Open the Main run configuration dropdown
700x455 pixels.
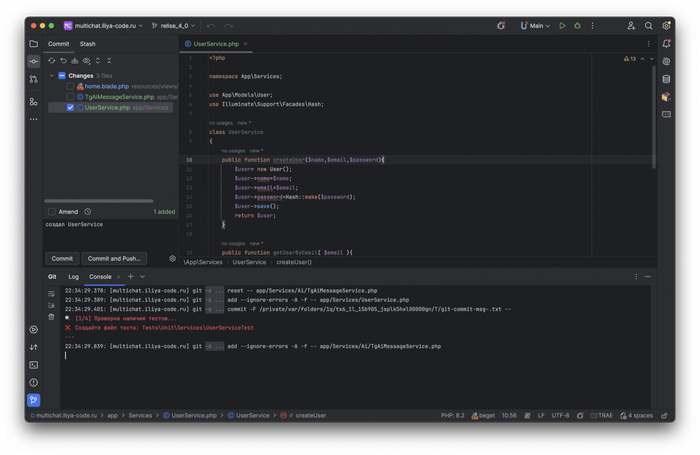click(x=536, y=26)
